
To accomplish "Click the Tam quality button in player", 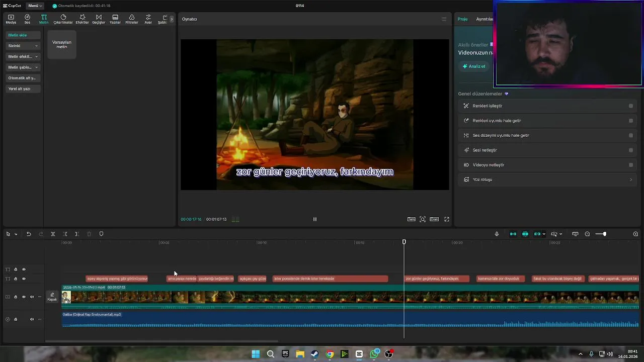I will (x=412, y=219).
